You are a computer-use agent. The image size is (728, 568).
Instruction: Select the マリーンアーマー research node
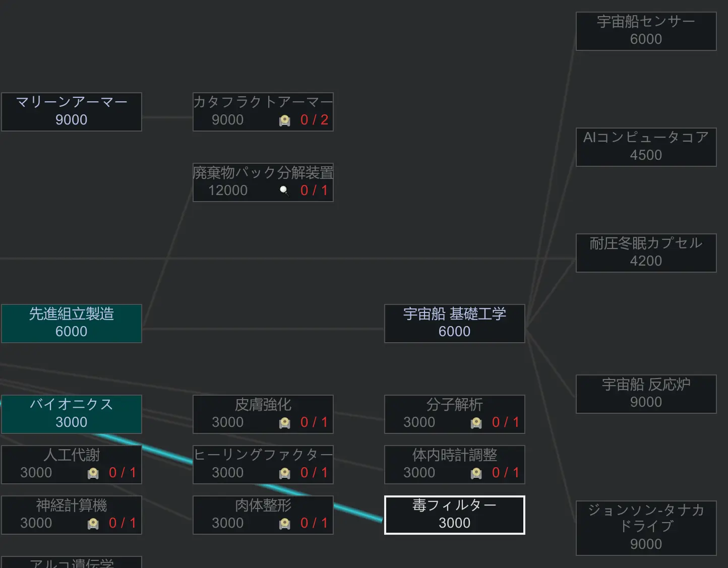(72, 112)
